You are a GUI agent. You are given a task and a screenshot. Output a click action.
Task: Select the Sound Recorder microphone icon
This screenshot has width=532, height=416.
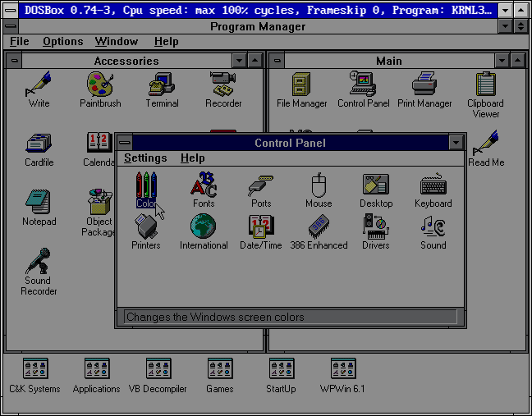(x=39, y=272)
